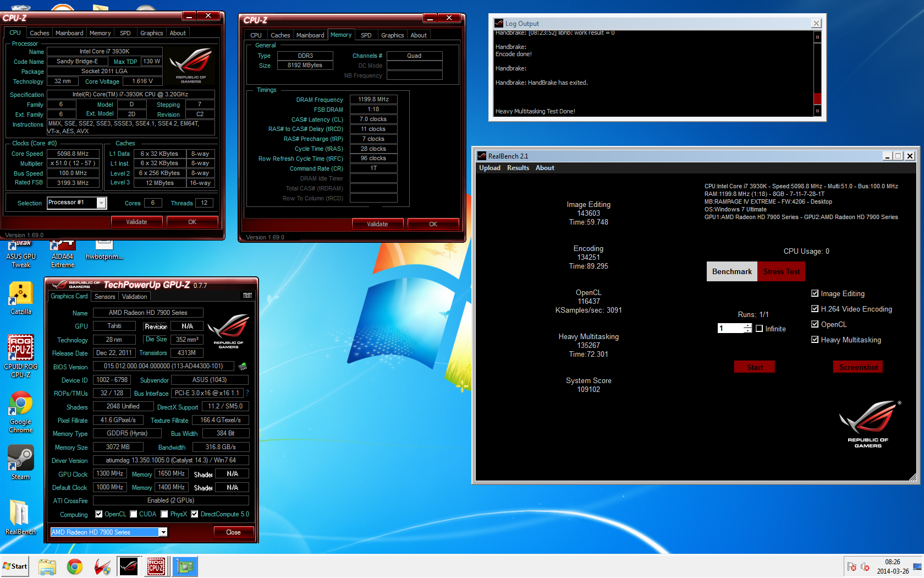Launch Catzilla from the desktop
Screen dimensions: 924x578
coord(21,298)
